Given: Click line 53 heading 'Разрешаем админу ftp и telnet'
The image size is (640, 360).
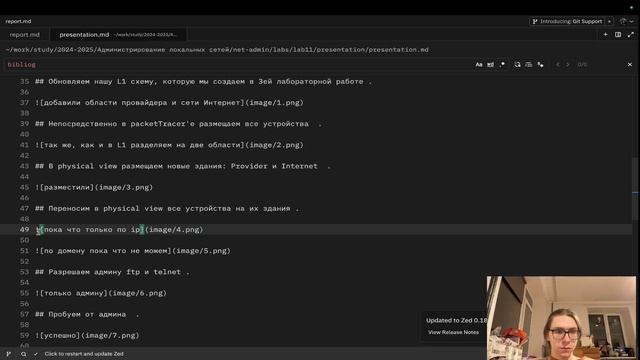Looking at the screenshot, I should [x=112, y=272].
